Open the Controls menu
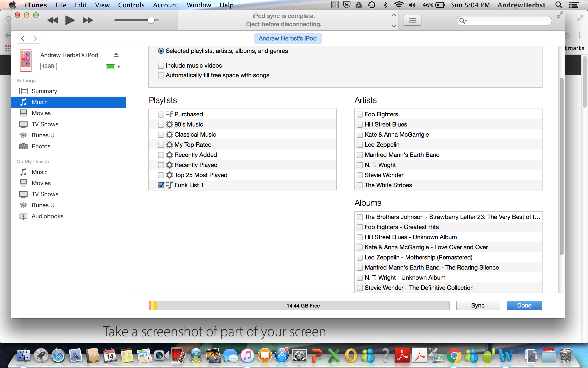Image resolution: width=588 pixels, height=368 pixels. (x=131, y=5)
